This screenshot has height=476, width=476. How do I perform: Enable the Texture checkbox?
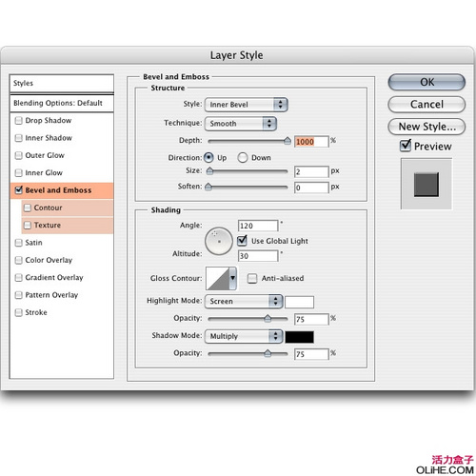coord(28,226)
